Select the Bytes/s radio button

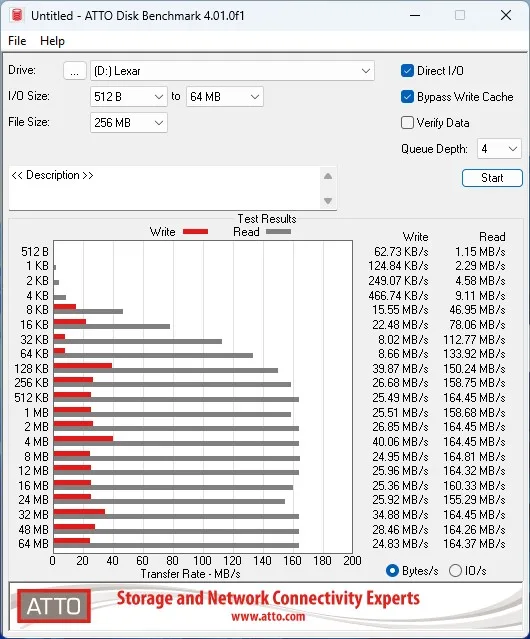coord(392,571)
